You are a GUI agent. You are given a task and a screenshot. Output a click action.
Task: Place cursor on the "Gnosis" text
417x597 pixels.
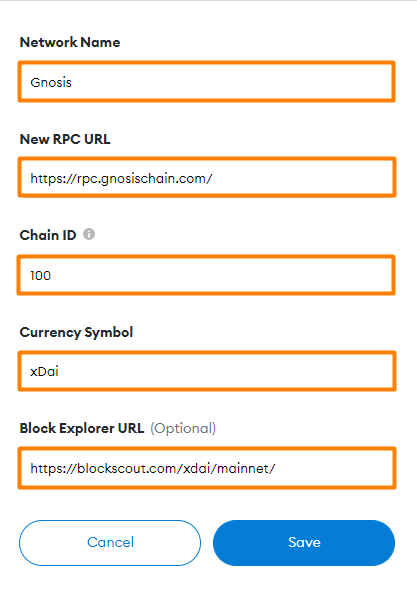tap(51, 83)
